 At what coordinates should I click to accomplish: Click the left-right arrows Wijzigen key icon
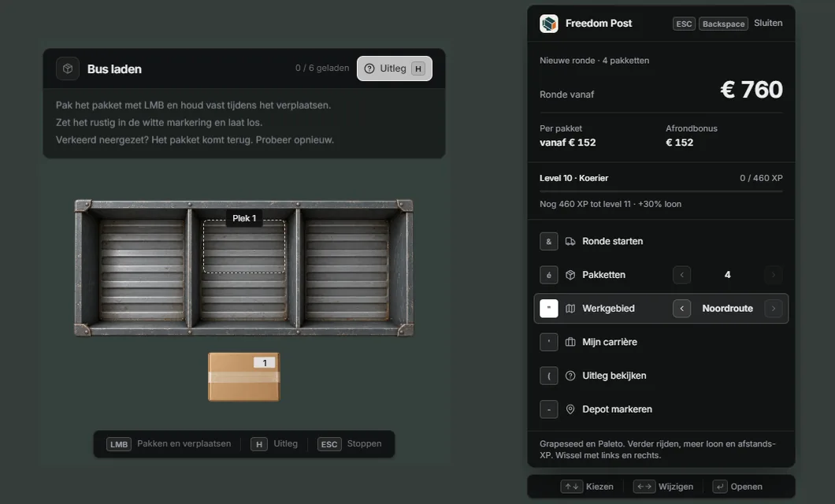tap(644, 487)
